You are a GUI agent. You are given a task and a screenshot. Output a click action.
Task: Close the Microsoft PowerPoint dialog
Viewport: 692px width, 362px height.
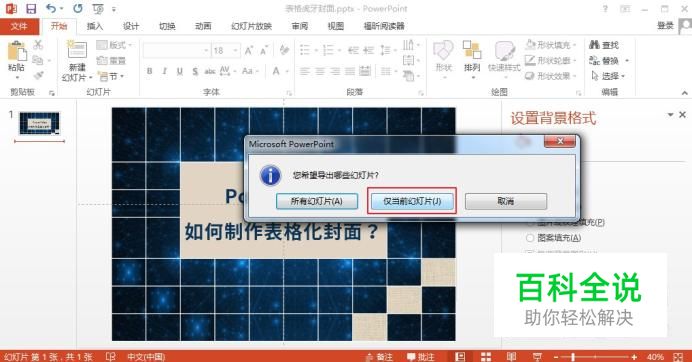click(560, 141)
